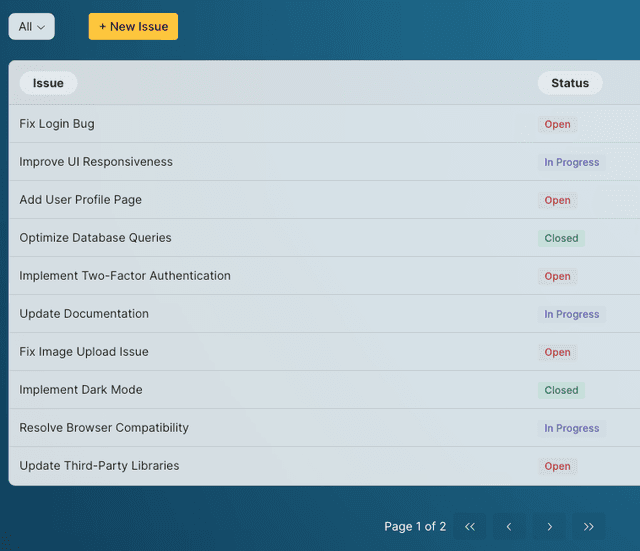Open the Fix Login Bug issue
Screen dimensions: 640x551
tap(57, 124)
